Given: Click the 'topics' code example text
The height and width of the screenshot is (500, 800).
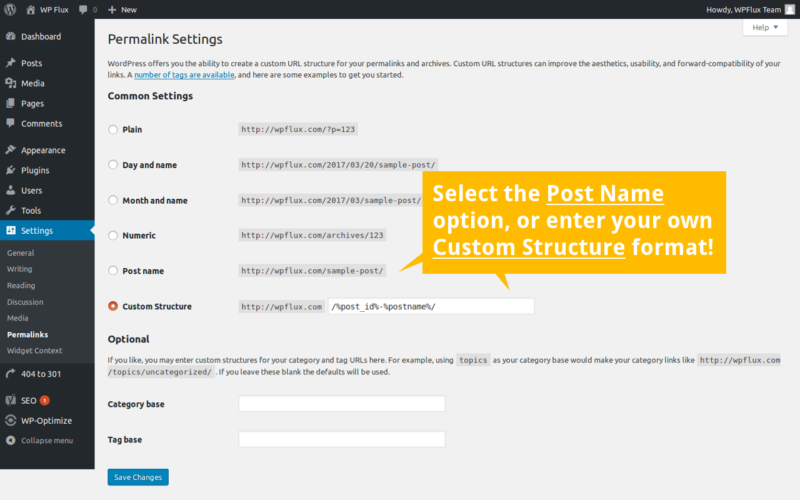Looking at the screenshot, I should 473,360.
